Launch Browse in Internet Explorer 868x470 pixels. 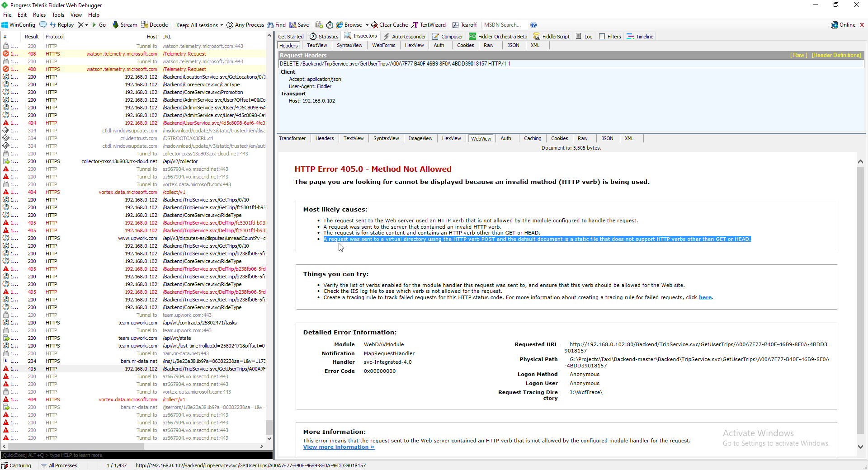coord(349,25)
